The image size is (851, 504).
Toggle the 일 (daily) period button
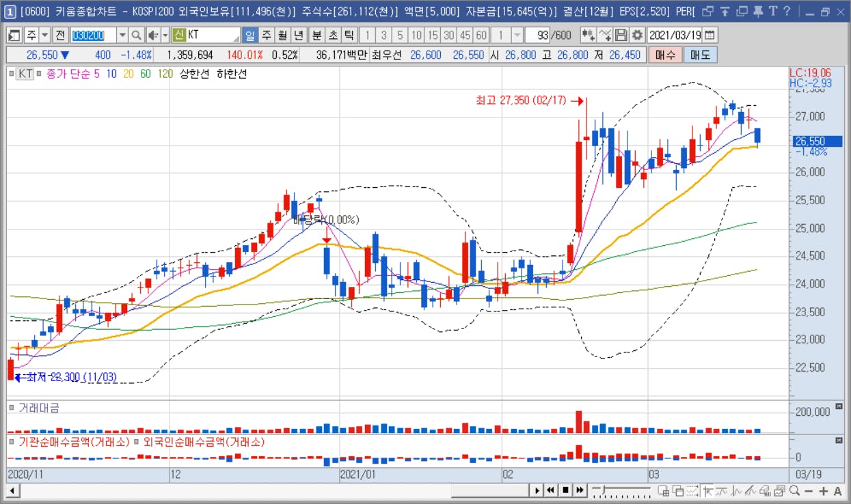coord(249,36)
